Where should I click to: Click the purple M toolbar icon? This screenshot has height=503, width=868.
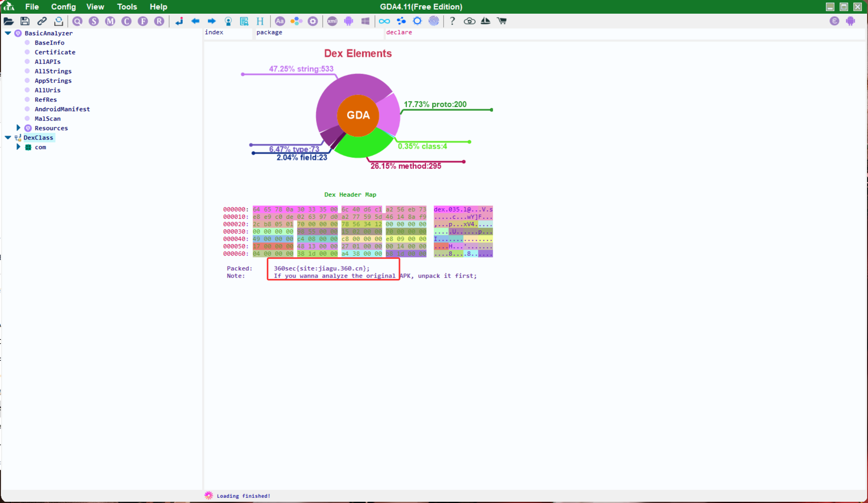tap(110, 21)
